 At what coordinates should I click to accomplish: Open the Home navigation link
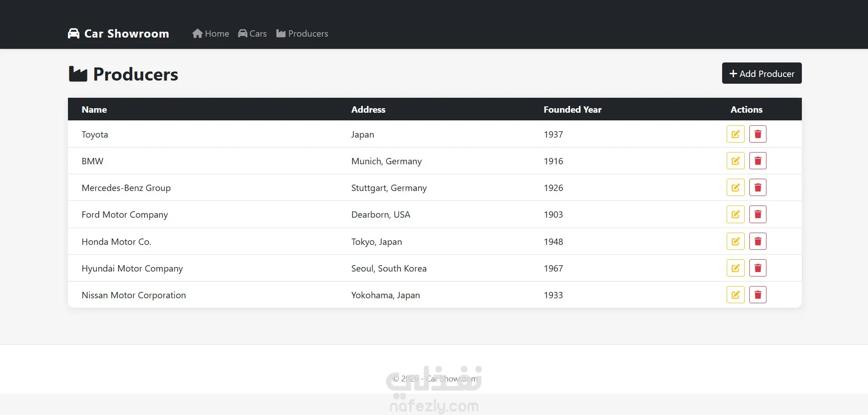tap(211, 33)
